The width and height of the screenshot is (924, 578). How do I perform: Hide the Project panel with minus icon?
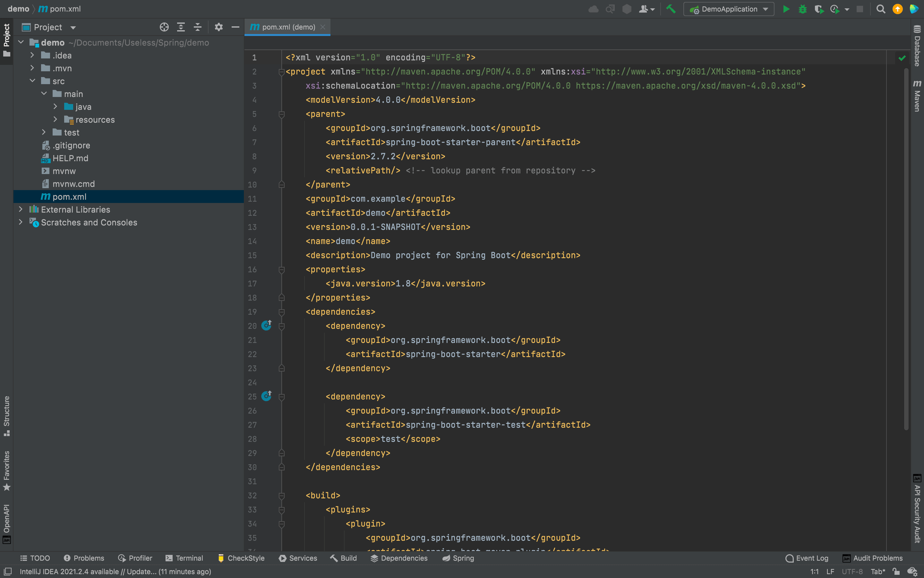coord(235,27)
